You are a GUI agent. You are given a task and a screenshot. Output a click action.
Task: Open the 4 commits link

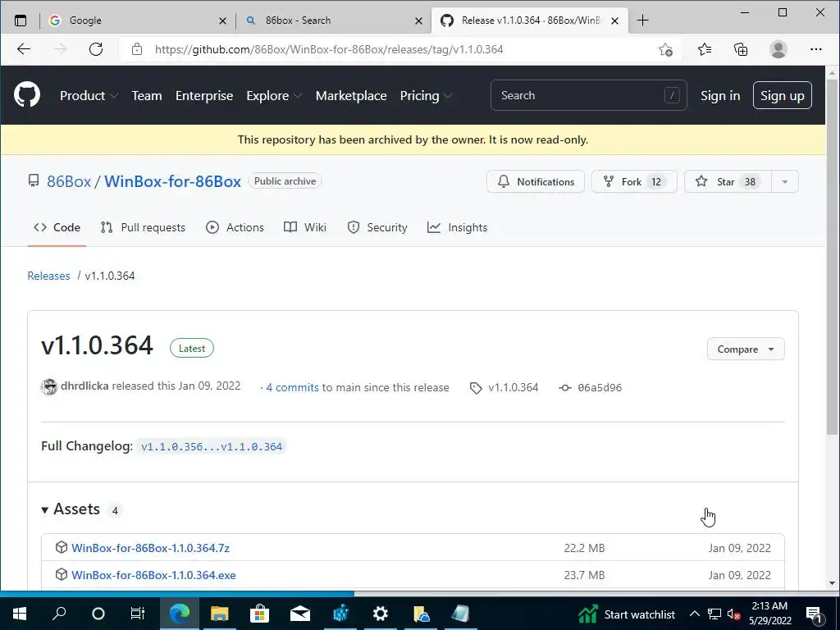pos(292,387)
